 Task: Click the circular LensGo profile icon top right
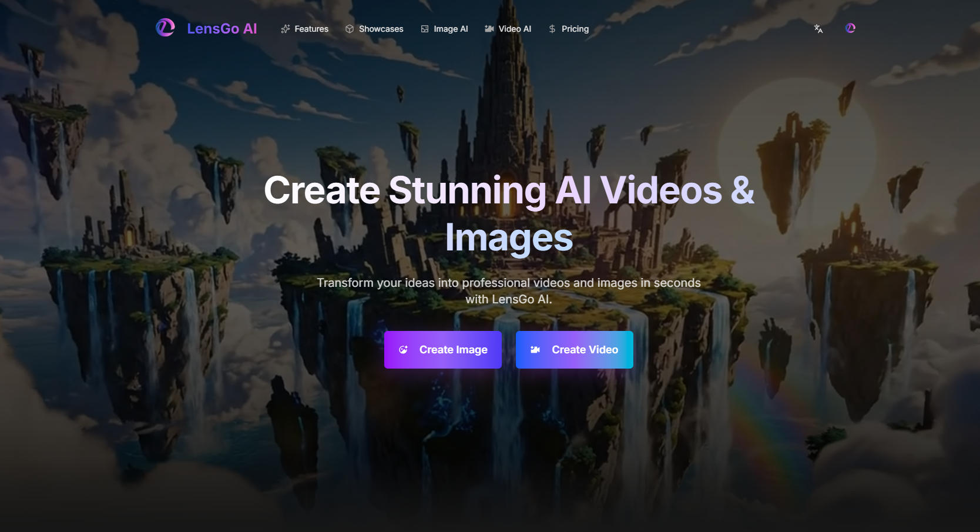(x=850, y=28)
